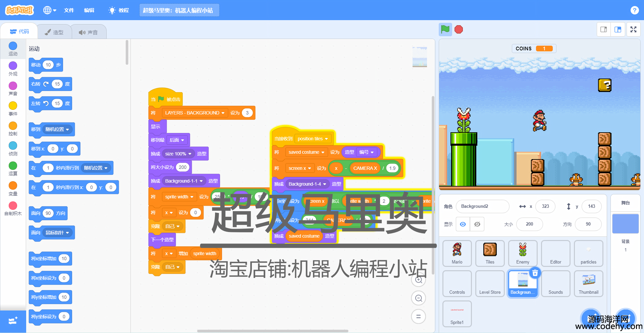The image size is (644, 333).
Task: Click the 移动 10 步 block
Action: pyautogui.click(x=46, y=65)
